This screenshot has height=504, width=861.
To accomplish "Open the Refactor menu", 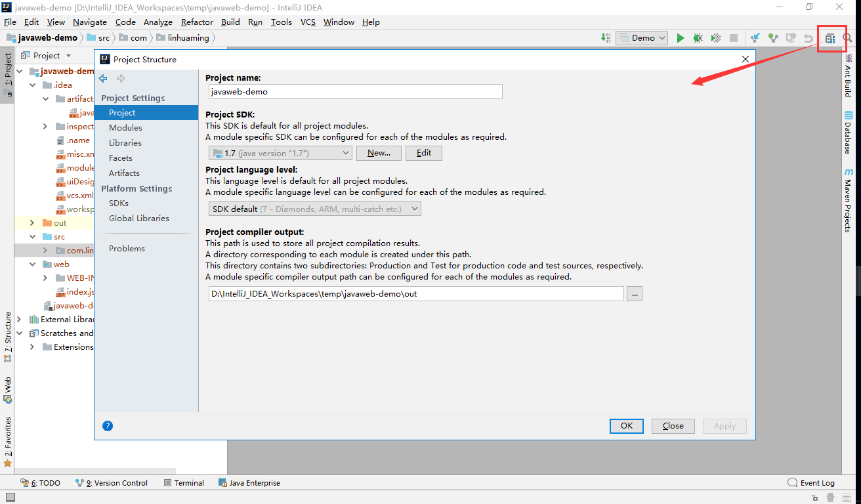I will click(x=197, y=22).
